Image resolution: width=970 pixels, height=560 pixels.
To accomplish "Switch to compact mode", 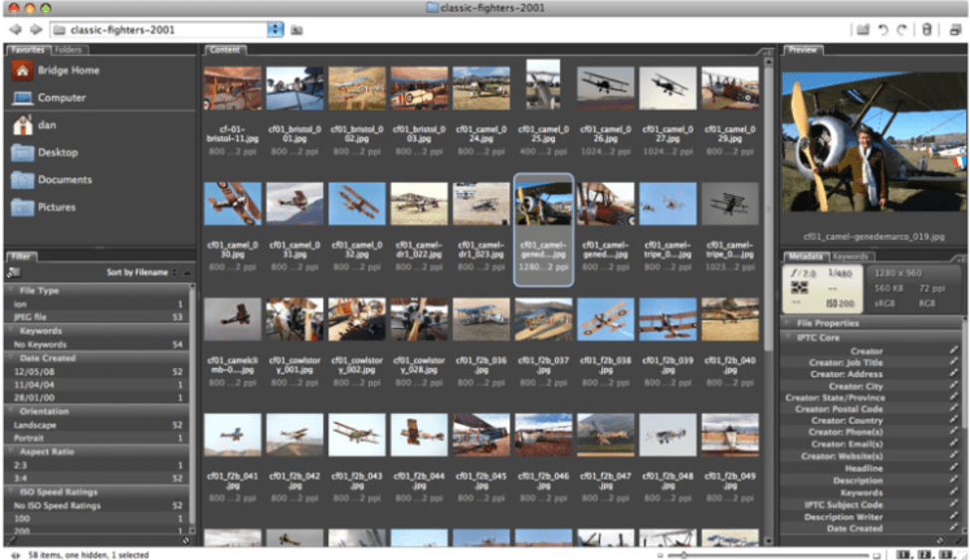I will pos(954,30).
